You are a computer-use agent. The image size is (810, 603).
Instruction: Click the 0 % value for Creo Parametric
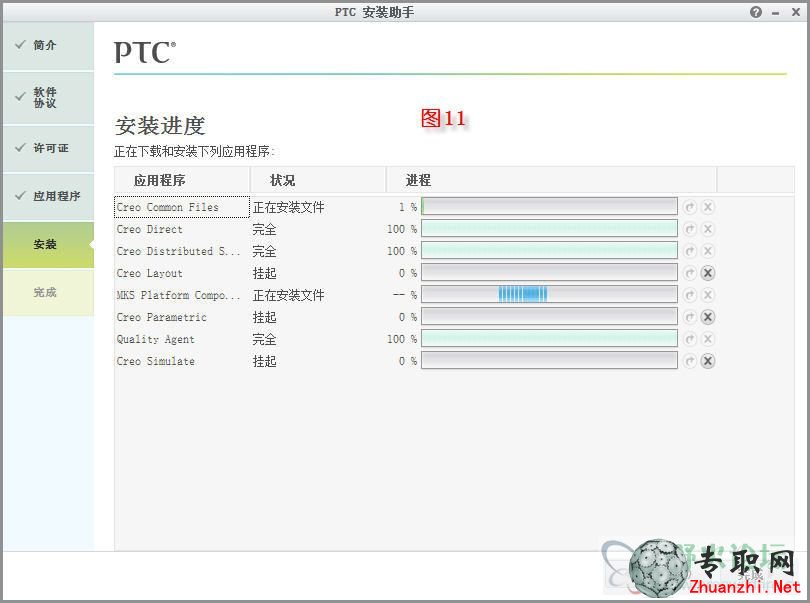[x=408, y=317]
